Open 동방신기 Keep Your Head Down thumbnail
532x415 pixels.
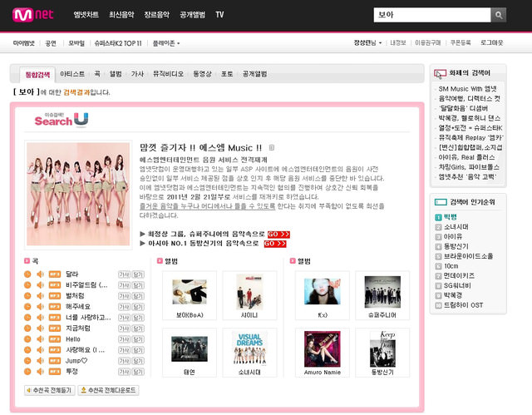click(382, 348)
